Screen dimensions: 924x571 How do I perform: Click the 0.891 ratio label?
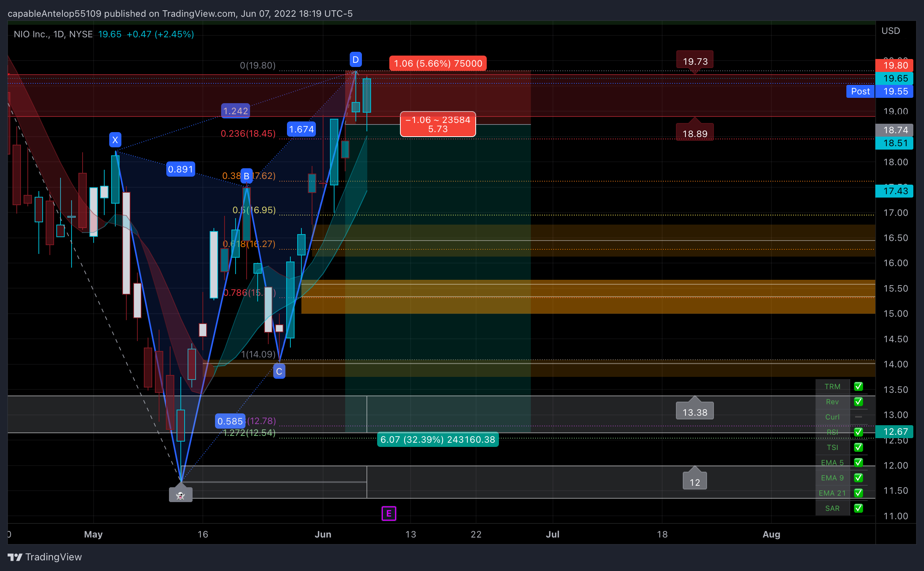181,169
